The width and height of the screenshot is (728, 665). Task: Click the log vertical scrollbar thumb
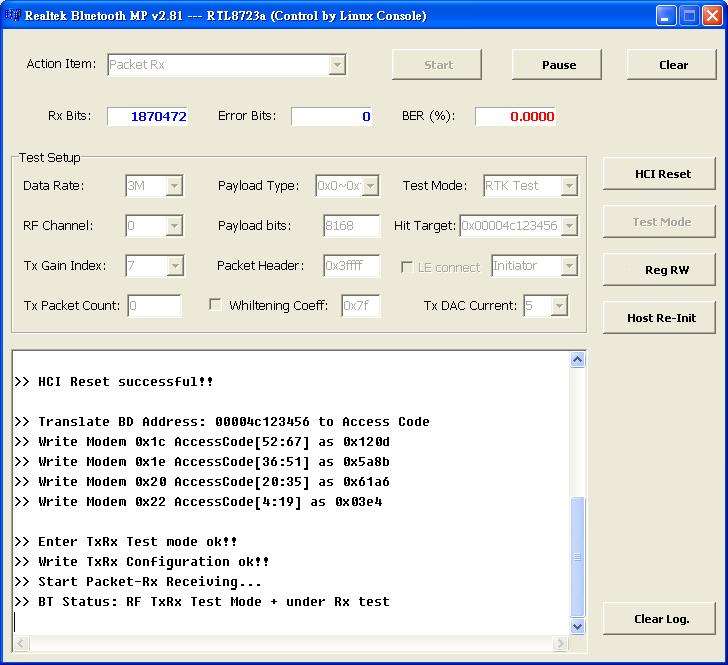(x=577, y=557)
